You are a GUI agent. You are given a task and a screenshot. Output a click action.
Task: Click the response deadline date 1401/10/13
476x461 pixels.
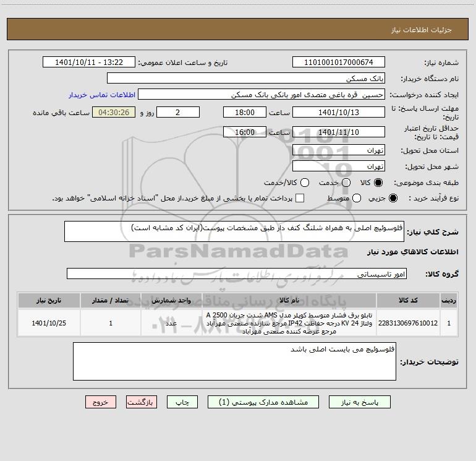pyautogui.click(x=339, y=112)
